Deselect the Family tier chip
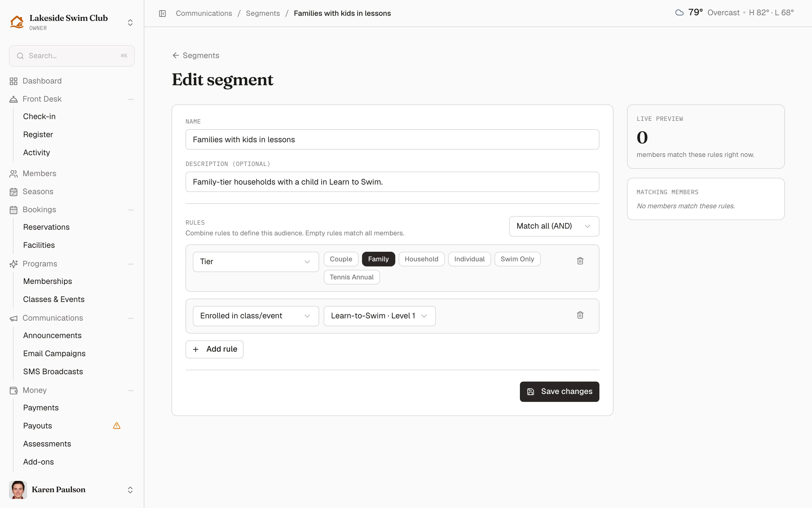This screenshot has height=508, width=812. 378,259
